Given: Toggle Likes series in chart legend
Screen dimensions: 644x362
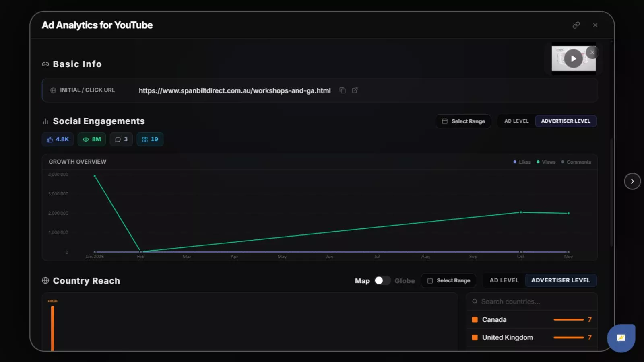Looking at the screenshot, I should click(x=522, y=162).
